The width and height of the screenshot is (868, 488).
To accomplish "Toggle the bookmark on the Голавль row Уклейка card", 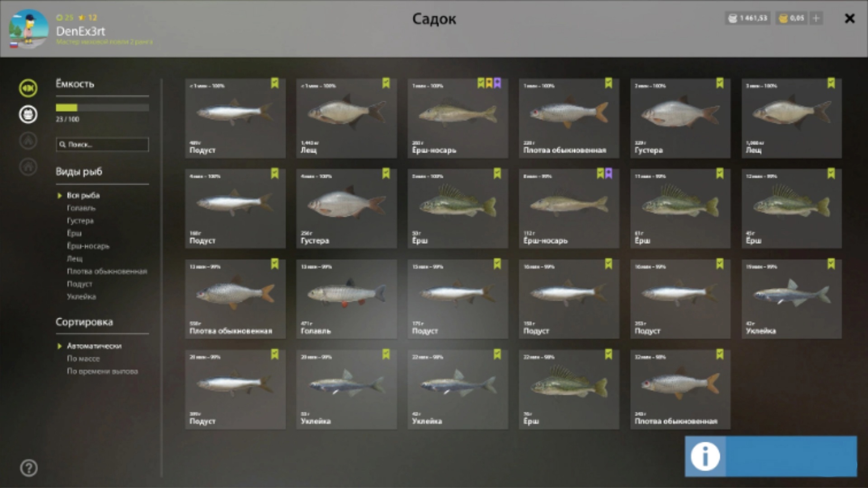I will [x=831, y=264].
